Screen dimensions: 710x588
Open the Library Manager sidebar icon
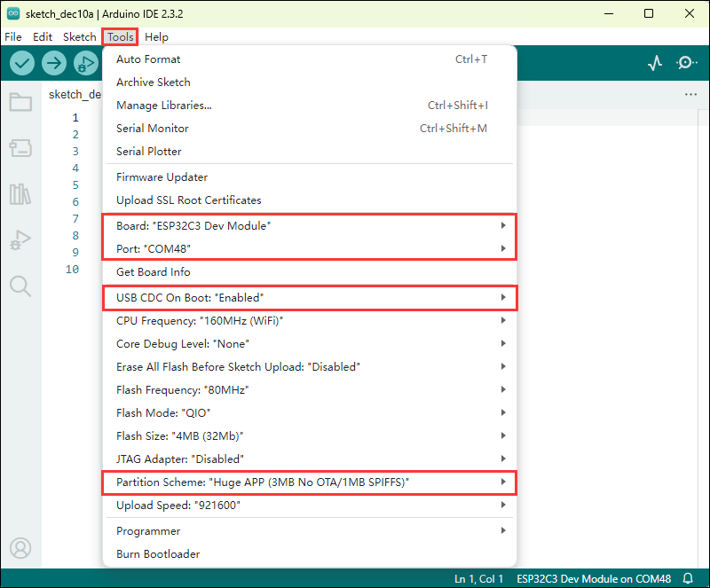20,194
